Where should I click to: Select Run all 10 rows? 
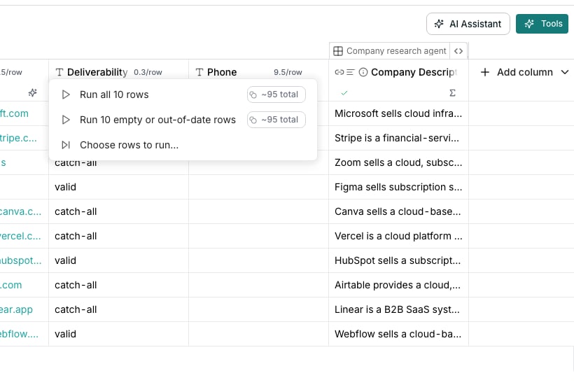coord(183,94)
